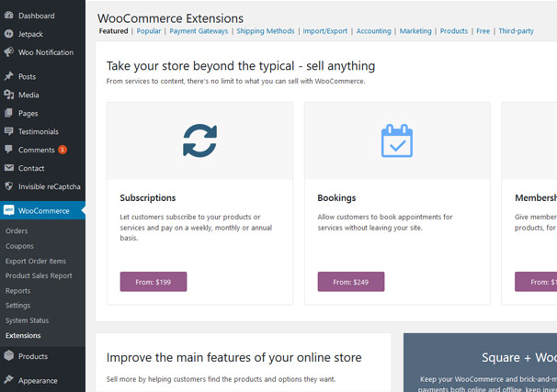Switch to the Free extensions tab

(483, 31)
